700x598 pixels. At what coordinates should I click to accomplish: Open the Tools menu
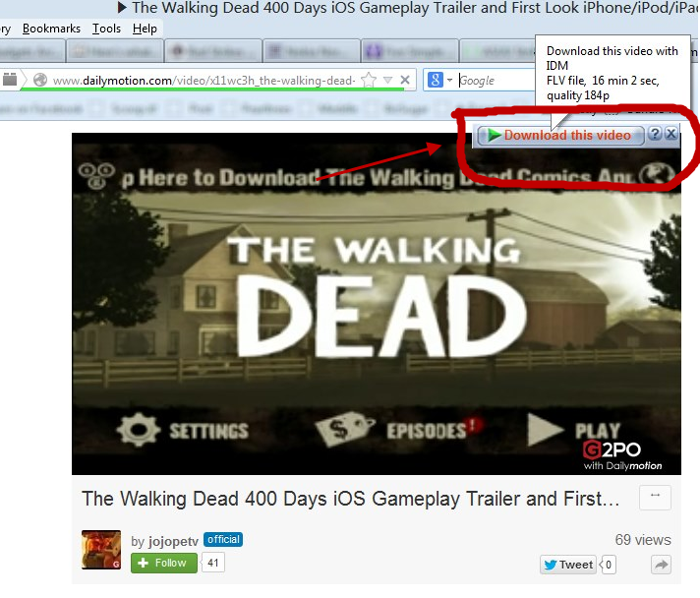coord(106,29)
